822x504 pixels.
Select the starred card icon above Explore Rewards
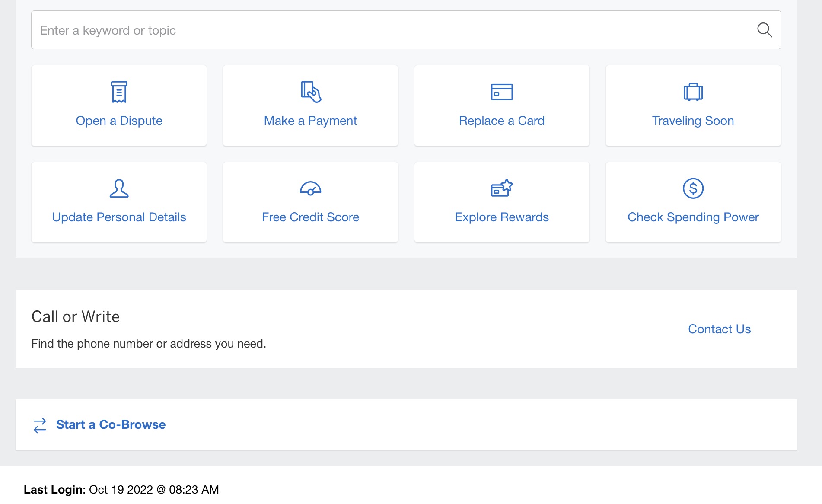tap(502, 188)
